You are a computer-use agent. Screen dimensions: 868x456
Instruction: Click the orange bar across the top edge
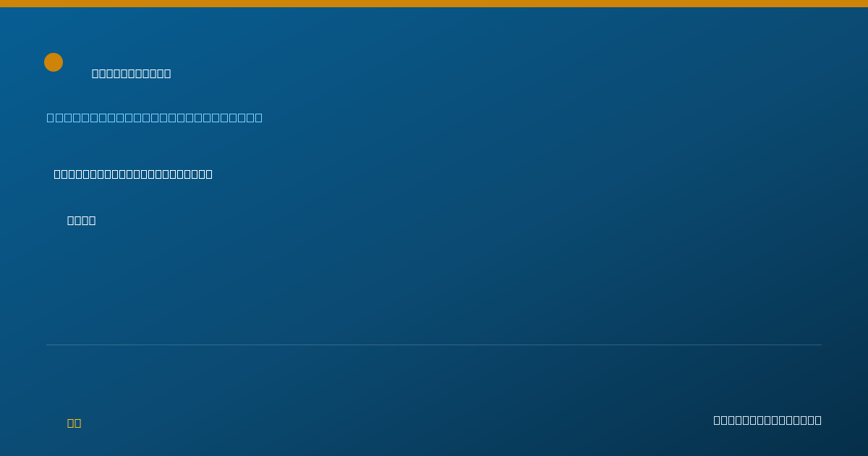point(434,4)
